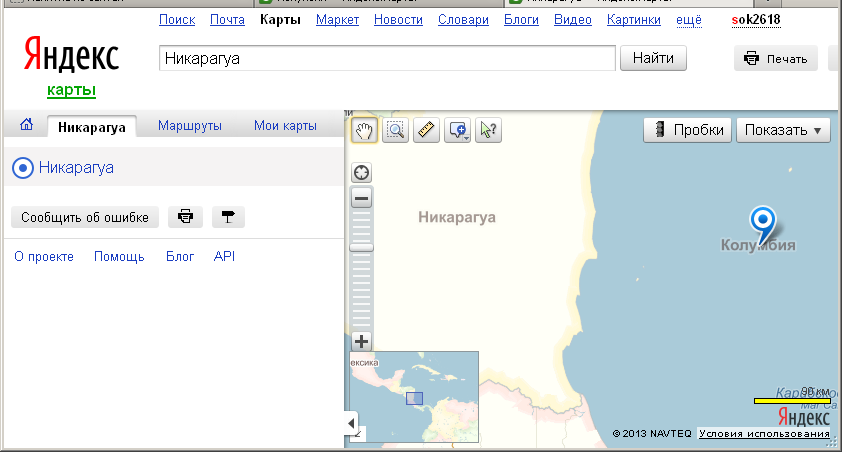Select the info pointer tool
This screenshot has height=452, width=842.
tap(489, 130)
